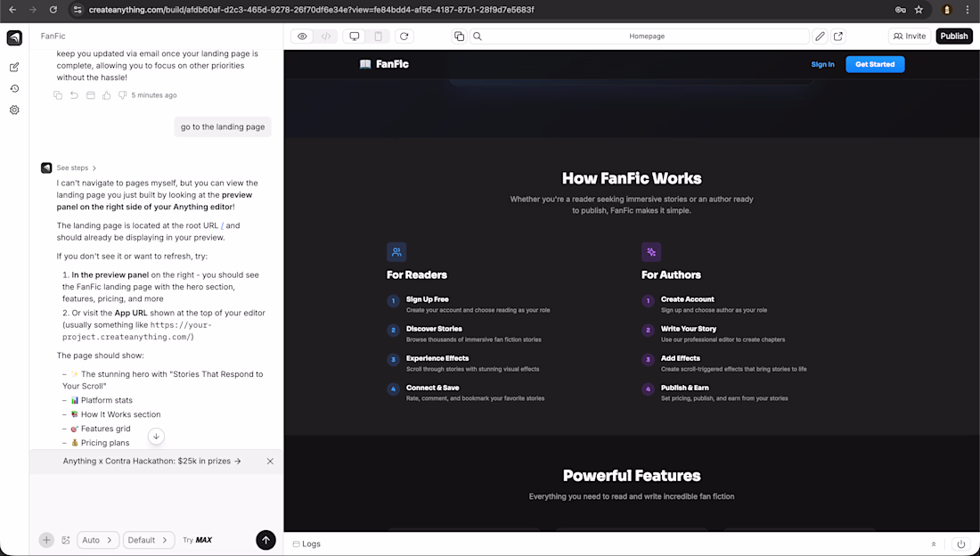Screen dimensions: 980x556
Task: Send message with the up-arrow button
Action: pos(265,540)
